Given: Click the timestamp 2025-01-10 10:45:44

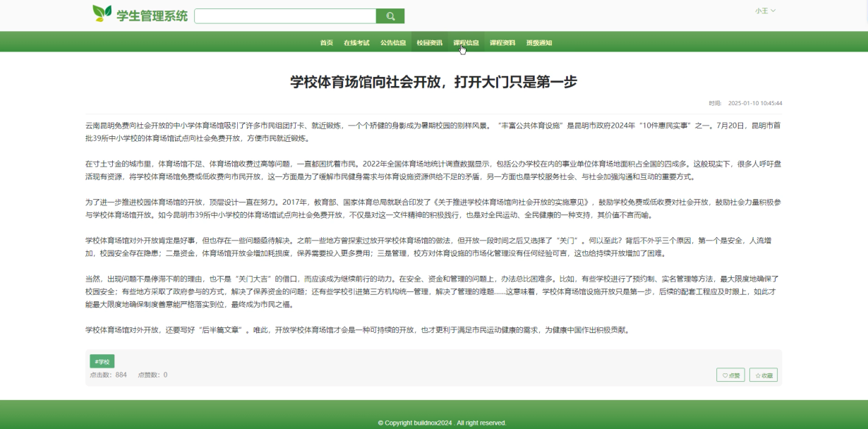Looking at the screenshot, I should coord(755,103).
